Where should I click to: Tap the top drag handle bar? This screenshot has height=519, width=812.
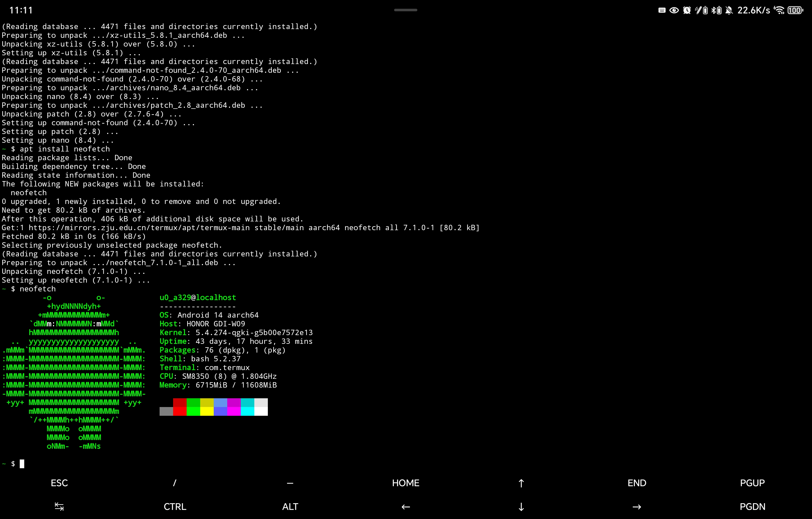(x=406, y=10)
